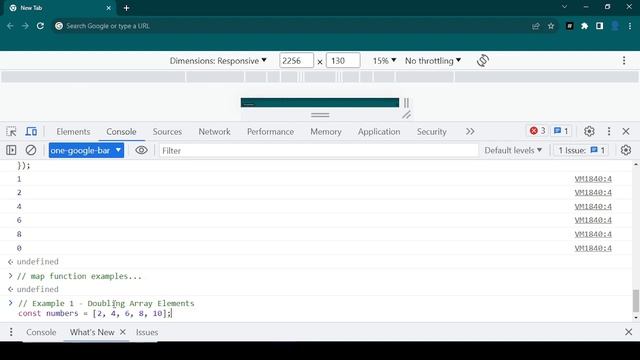Open the Chrome three-dot menu
The image size is (640, 360).
coord(630,26)
